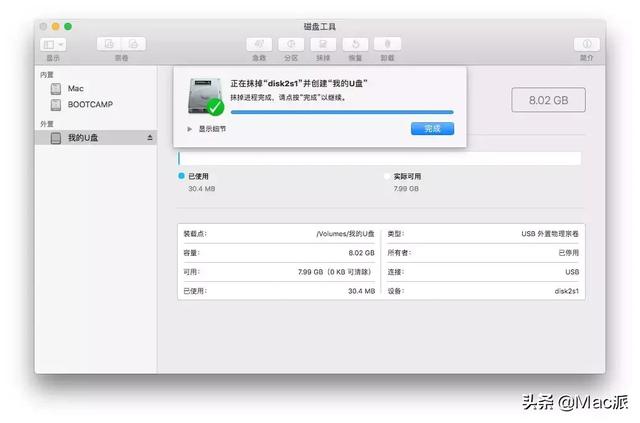
Task: Select the 我的U盘 external volume
Action: [96, 138]
